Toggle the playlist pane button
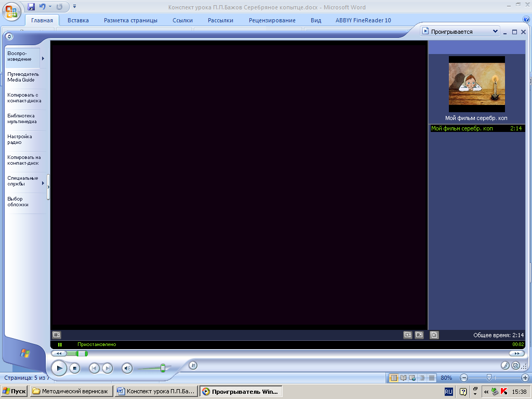The image size is (532, 399). [x=434, y=335]
